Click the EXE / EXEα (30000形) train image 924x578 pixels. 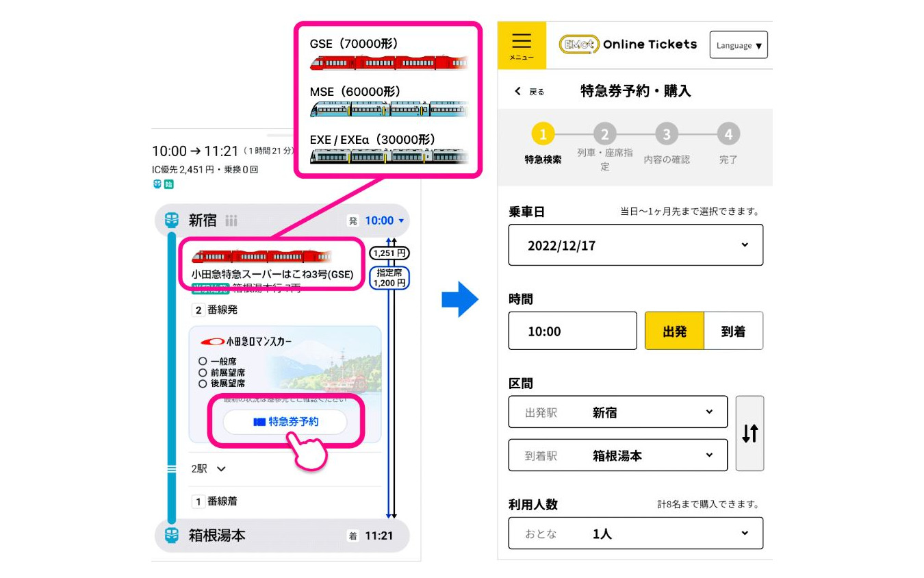389,157
